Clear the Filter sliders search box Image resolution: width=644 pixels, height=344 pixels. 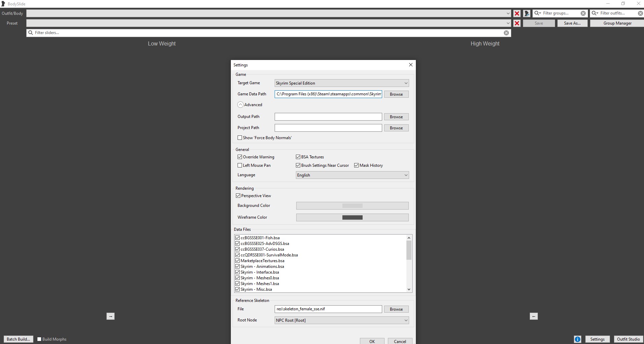click(506, 33)
